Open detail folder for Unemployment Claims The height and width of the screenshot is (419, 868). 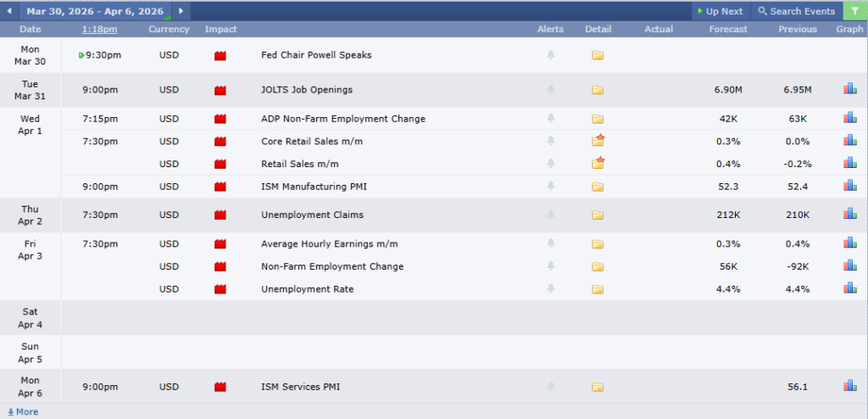(598, 215)
